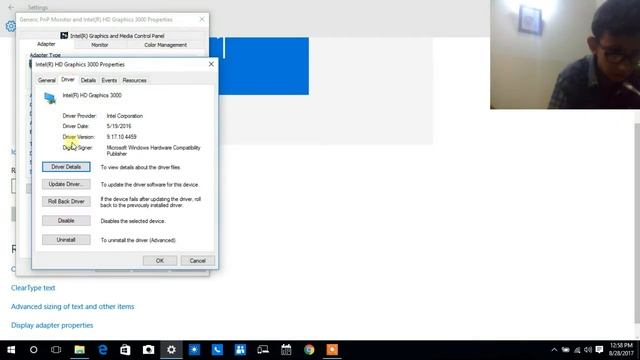Select the Driver tab
The height and width of the screenshot is (360, 640).
(x=68, y=80)
